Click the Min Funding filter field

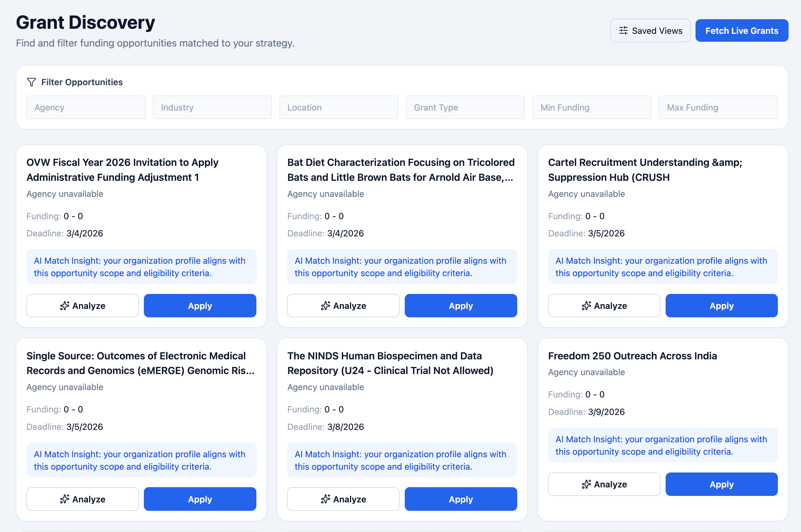[x=592, y=107]
